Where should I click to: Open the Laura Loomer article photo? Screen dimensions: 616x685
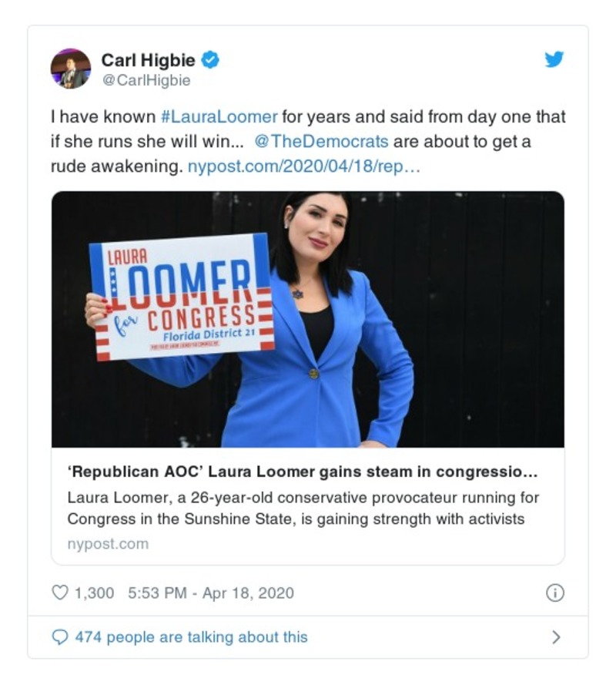[308, 319]
